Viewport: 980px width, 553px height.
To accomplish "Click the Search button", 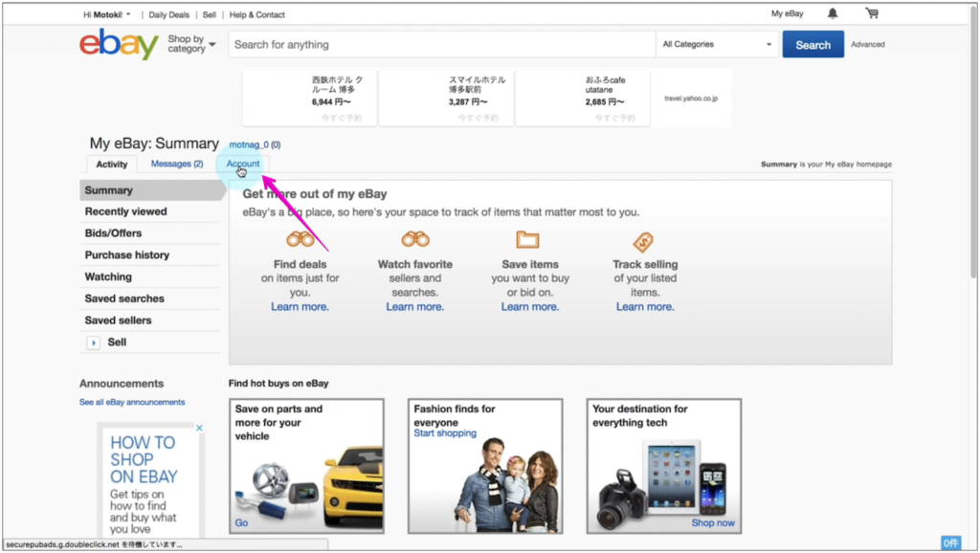I will tap(813, 44).
